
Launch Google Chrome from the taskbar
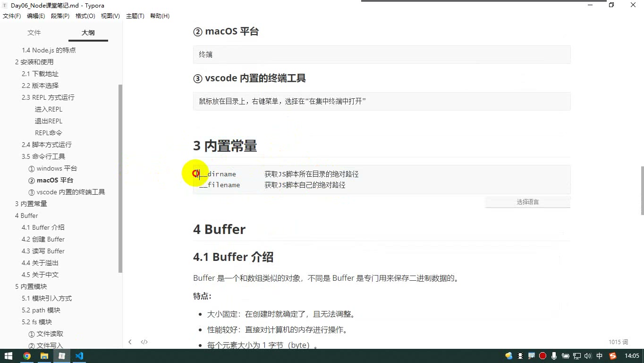click(27, 356)
